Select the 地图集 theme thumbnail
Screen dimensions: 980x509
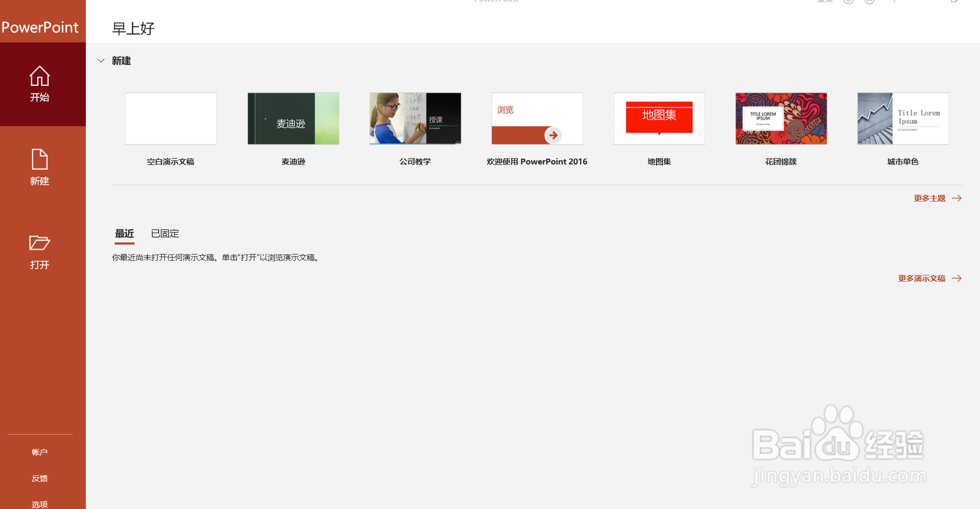[x=659, y=118]
